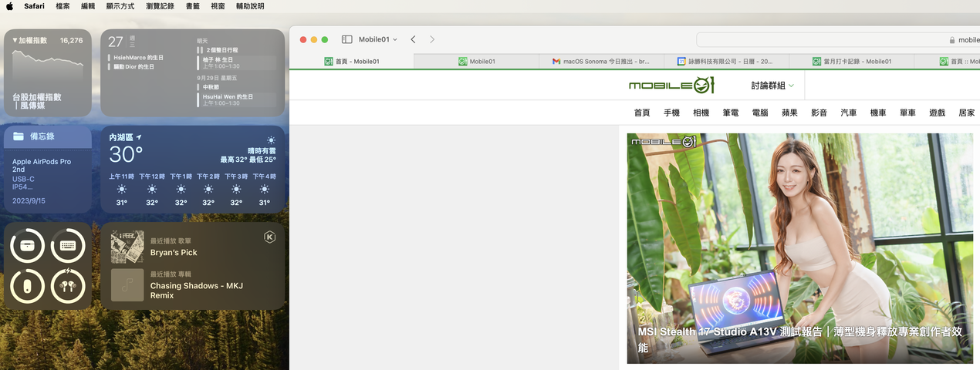
Task: Open the 汽車 category
Action: pos(849,113)
